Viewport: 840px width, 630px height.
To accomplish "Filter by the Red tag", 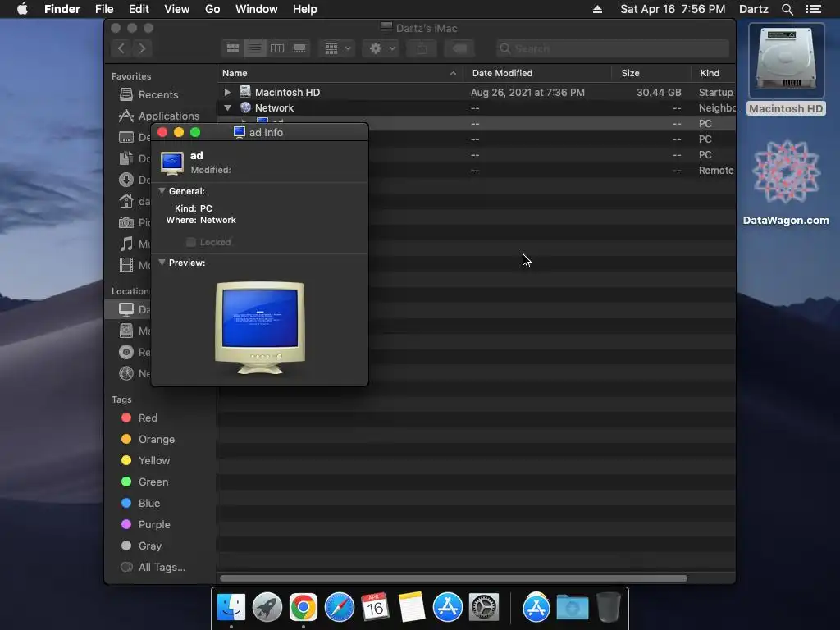I will [x=139, y=418].
